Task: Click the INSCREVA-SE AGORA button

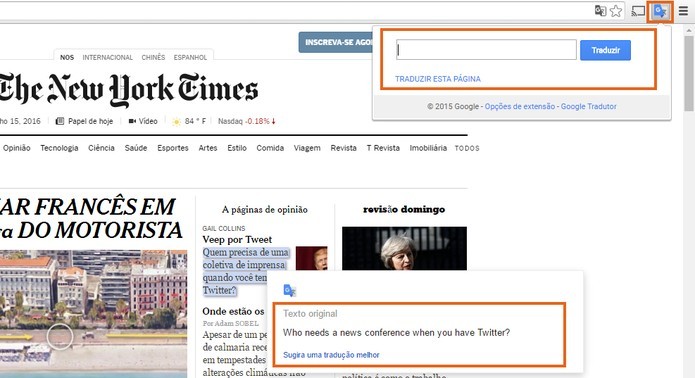Action: pos(336,43)
